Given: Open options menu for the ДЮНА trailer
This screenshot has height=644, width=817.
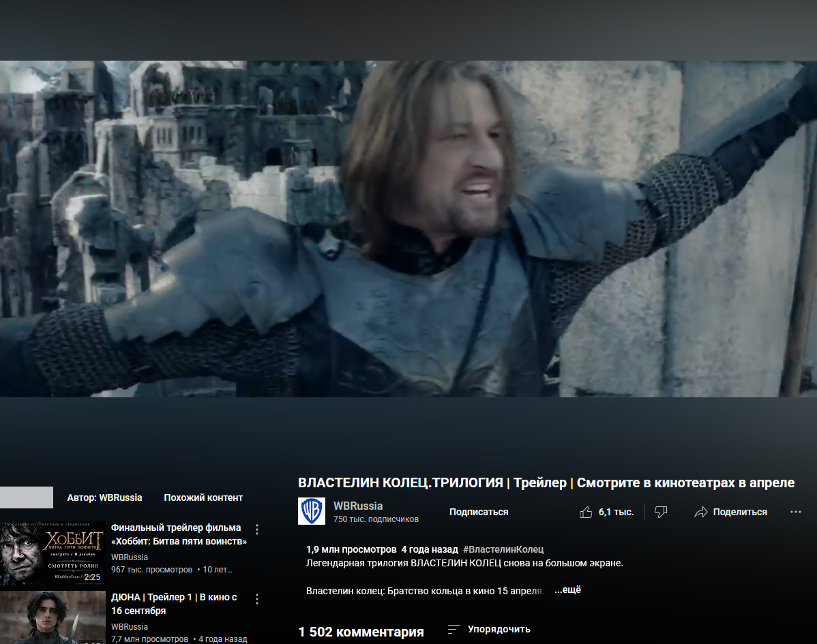Looking at the screenshot, I should [x=257, y=599].
